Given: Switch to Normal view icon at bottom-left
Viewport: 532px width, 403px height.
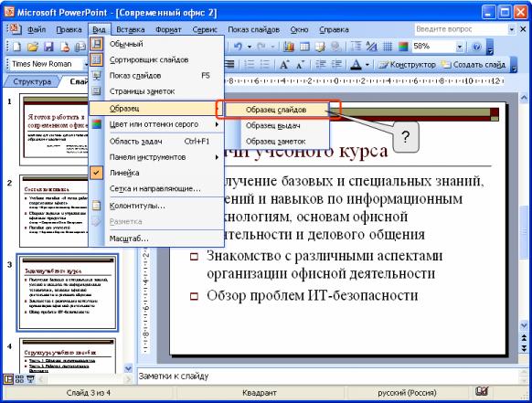Looking at the screenshot, I should click(x=8, y=379).
